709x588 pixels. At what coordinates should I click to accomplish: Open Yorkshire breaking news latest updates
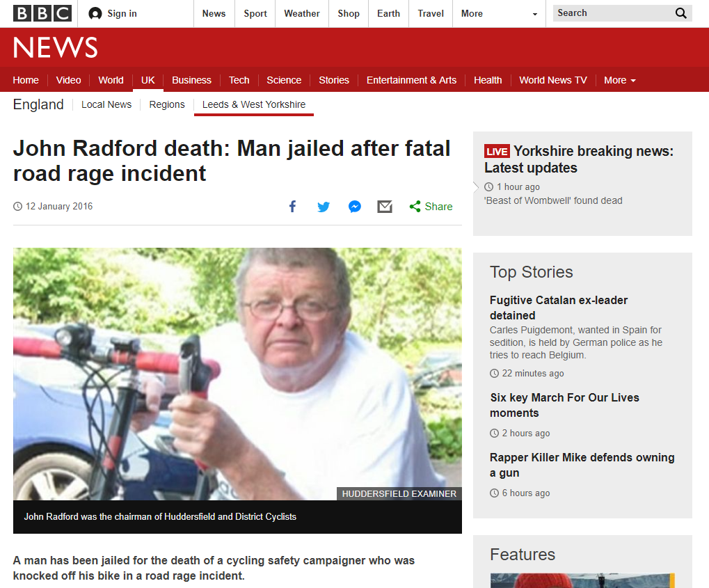pyautogui.click(x=579, y=159)
